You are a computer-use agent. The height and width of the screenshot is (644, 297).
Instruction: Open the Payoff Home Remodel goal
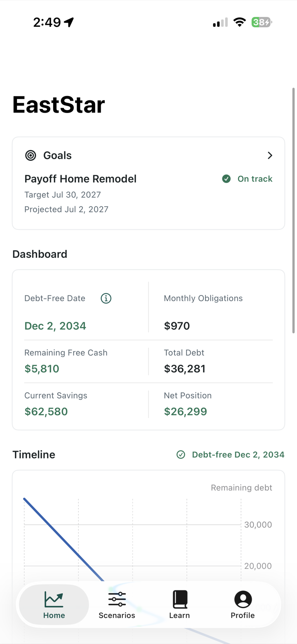[80, 179]
